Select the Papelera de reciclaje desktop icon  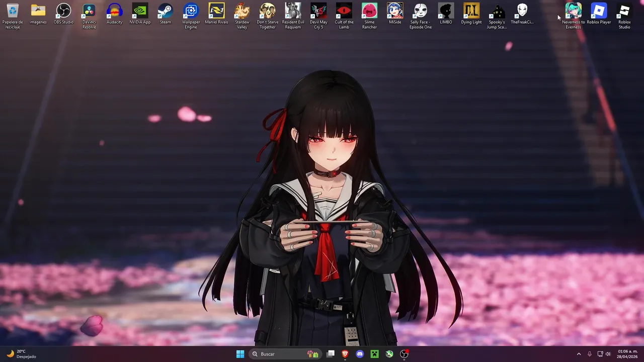coord(13,16)
